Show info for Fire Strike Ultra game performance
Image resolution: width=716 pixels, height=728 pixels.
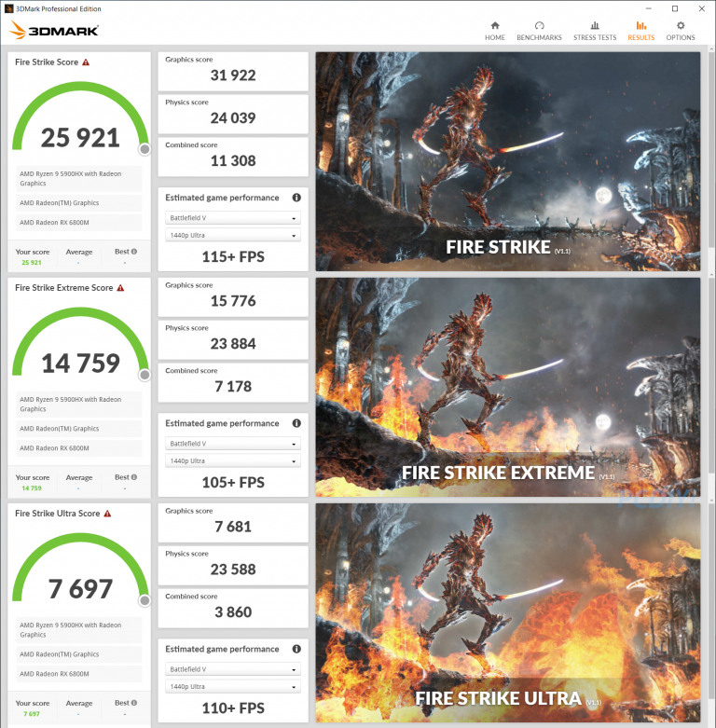click(x=296, y=649)
